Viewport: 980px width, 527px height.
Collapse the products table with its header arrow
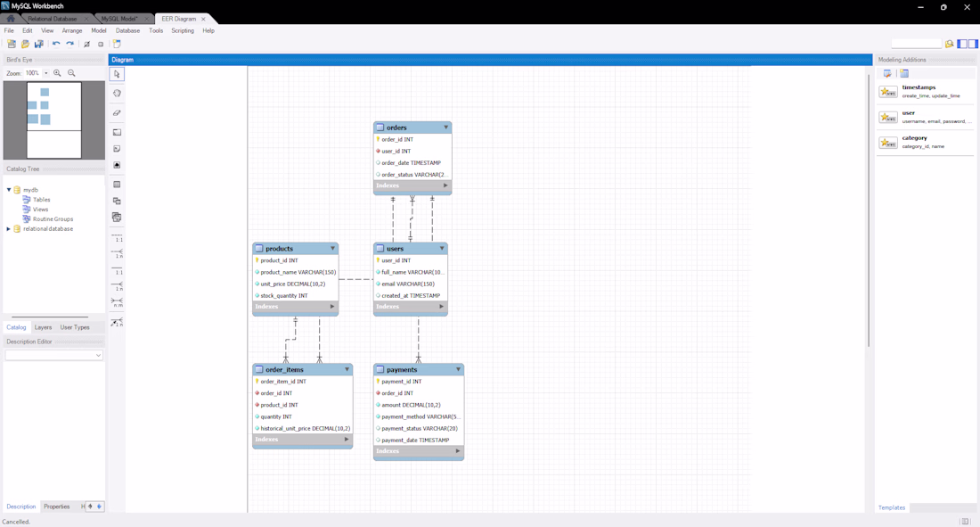coord(332,249)
